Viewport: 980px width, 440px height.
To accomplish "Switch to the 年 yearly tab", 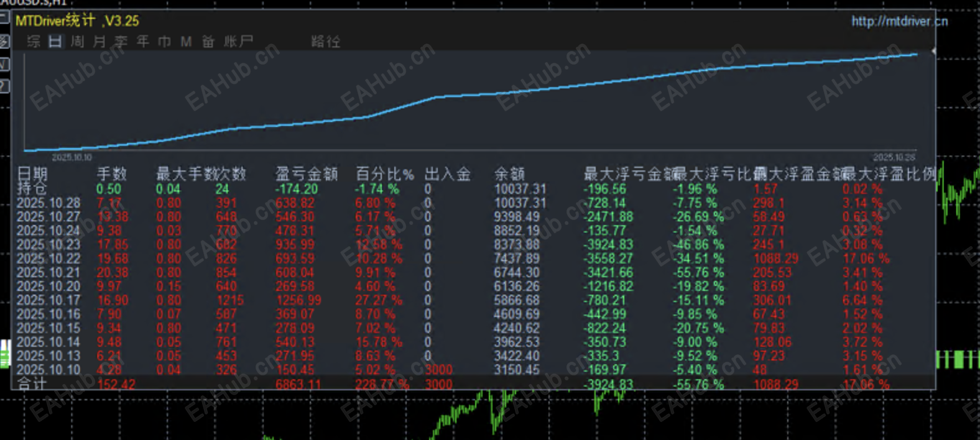I will click(x=142, y=42).
